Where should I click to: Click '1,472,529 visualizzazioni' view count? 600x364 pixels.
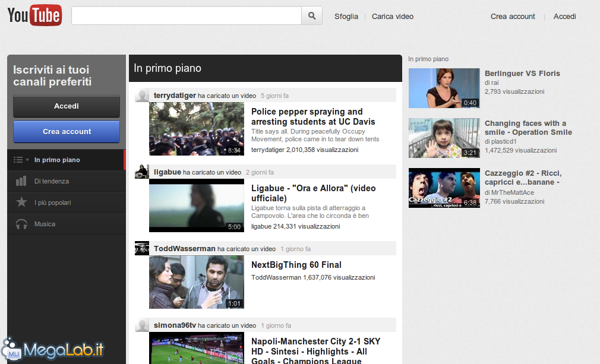click(x=521, y=150)
